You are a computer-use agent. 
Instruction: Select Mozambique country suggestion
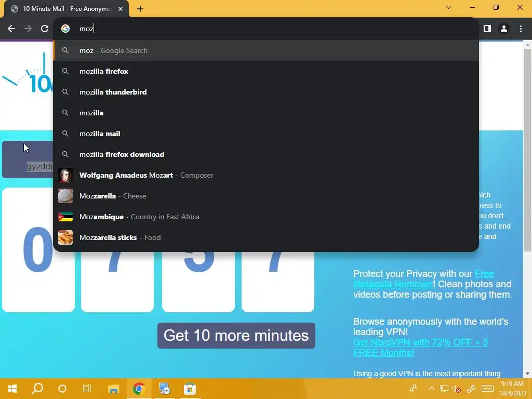pyautogui.click(x=266, y=217)
